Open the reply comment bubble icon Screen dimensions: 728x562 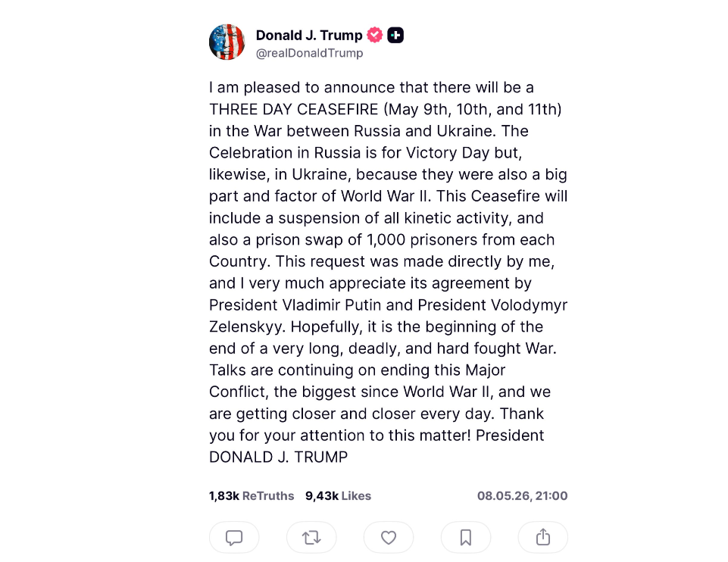234,538
